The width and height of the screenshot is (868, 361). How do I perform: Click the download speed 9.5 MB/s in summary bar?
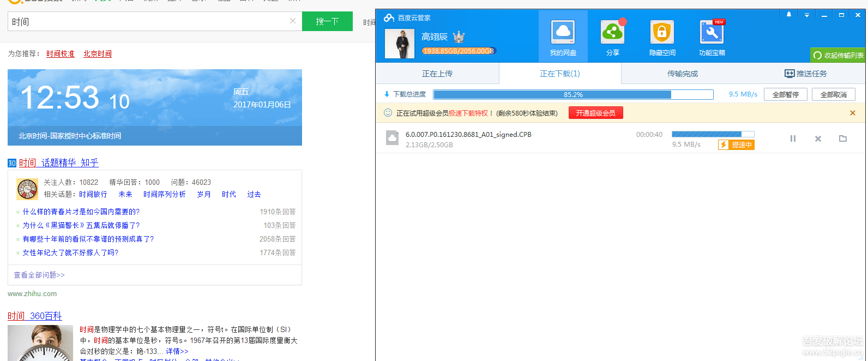tap(743, 94)
